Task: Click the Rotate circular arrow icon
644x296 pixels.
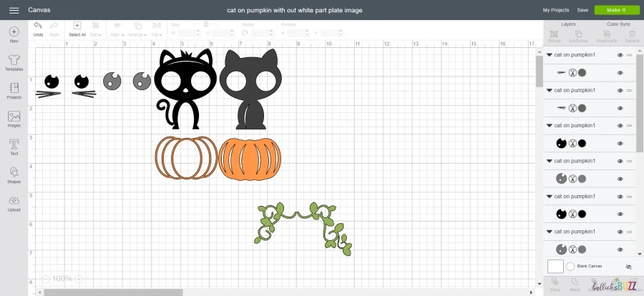Action: pyautogui.click(x=245, y=33)
